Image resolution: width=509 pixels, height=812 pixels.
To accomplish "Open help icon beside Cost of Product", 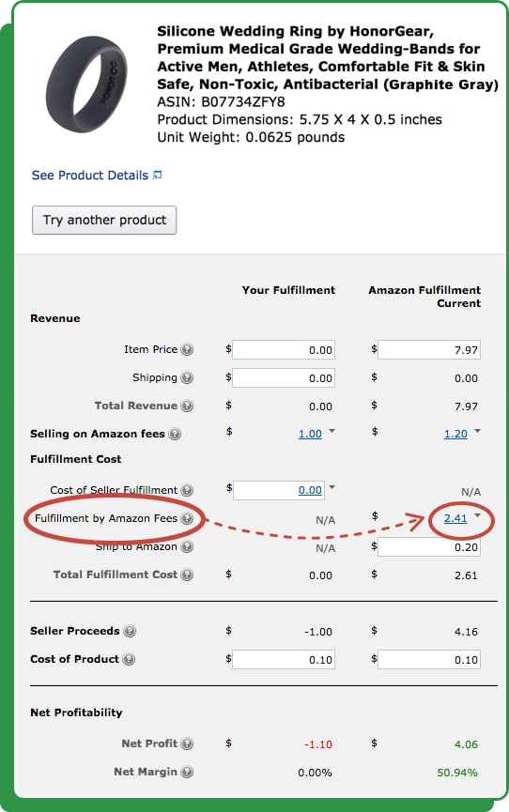I will click(129, 659).
